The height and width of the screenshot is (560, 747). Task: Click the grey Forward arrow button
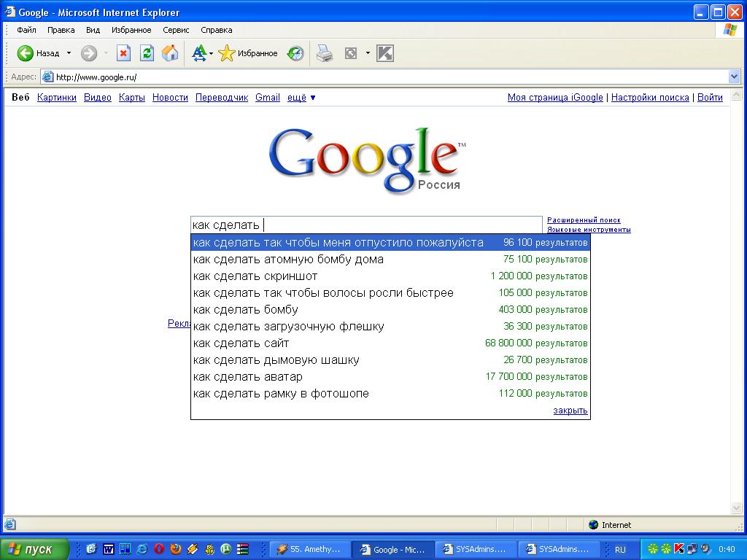point(88,53)
